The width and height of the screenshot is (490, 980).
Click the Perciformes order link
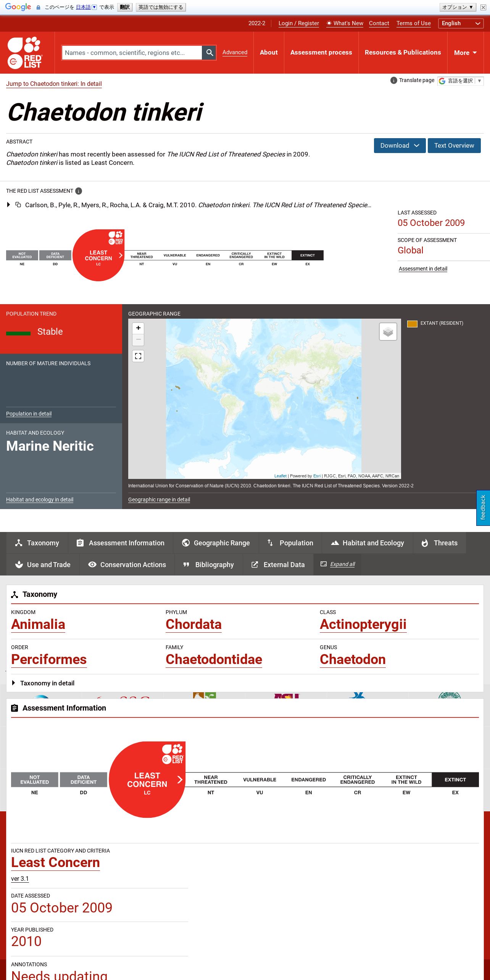tap(49, 659)
